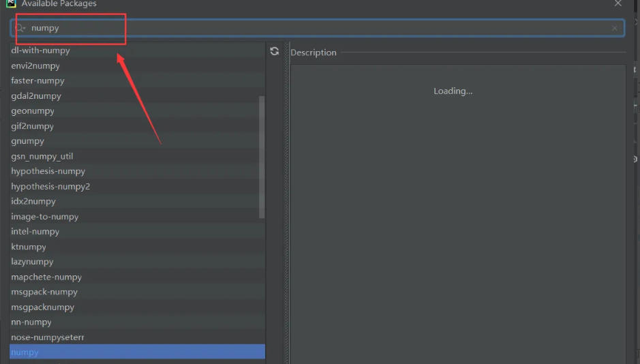The height and width of the screenshot is (364, 640).
Task: Click the reload packages list icon
Action: click(x=274, y=51)
